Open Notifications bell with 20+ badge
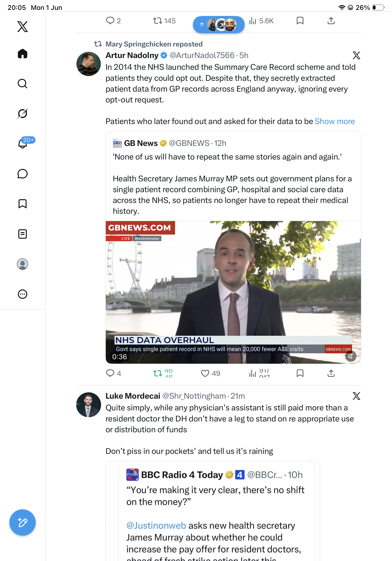This screenshot has width=392, height=561. coord(23,144)
